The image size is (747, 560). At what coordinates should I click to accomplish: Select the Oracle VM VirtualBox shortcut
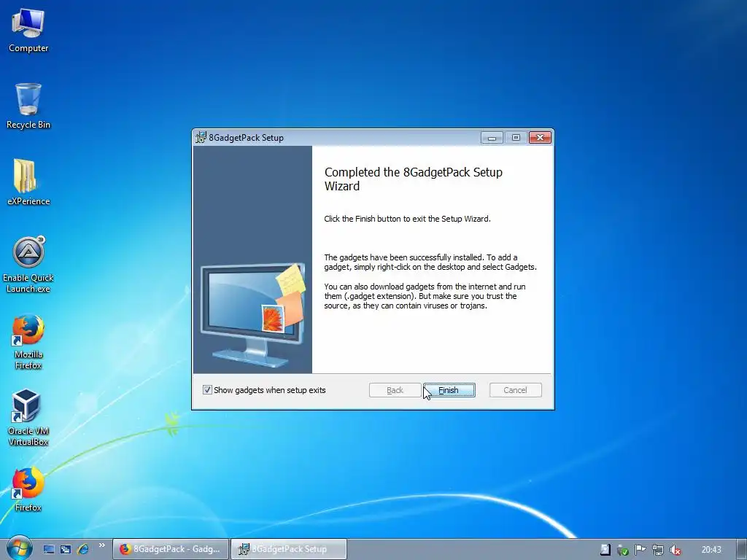28,418
